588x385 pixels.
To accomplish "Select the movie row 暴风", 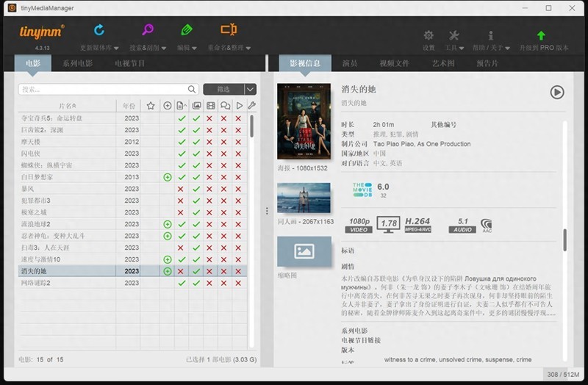I will pos(133,189).
